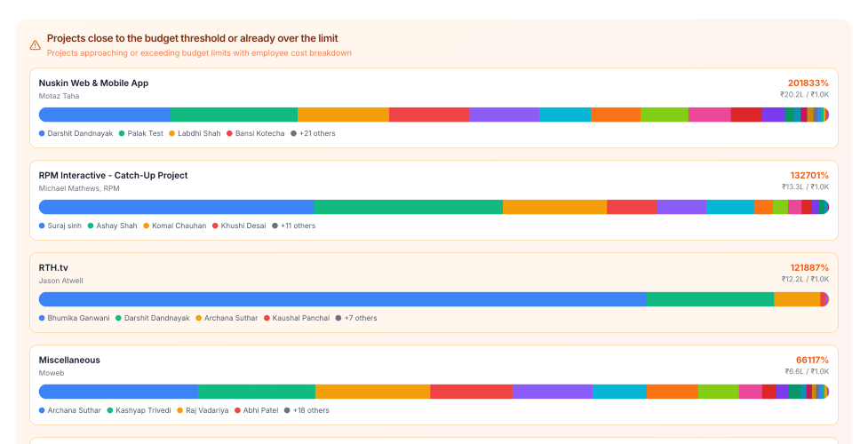Click the green segment of the RTH.tv cost bar
This screenshot has height=444, width=868.
(x=709, y=299)
